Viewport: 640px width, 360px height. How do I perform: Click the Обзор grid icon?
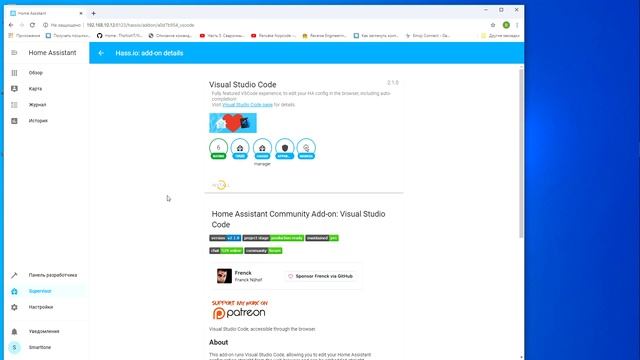(14, 73)
